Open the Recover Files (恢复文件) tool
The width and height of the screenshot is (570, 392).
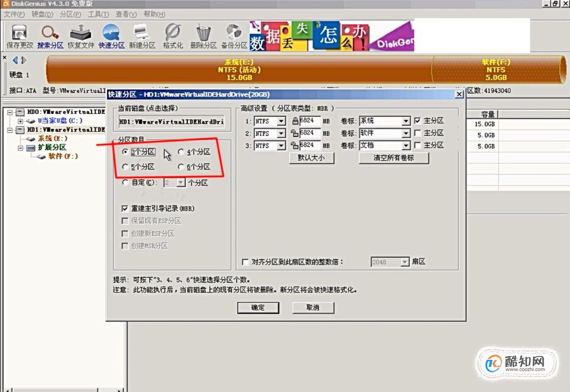pyautogui.click(x=81, y=36)
